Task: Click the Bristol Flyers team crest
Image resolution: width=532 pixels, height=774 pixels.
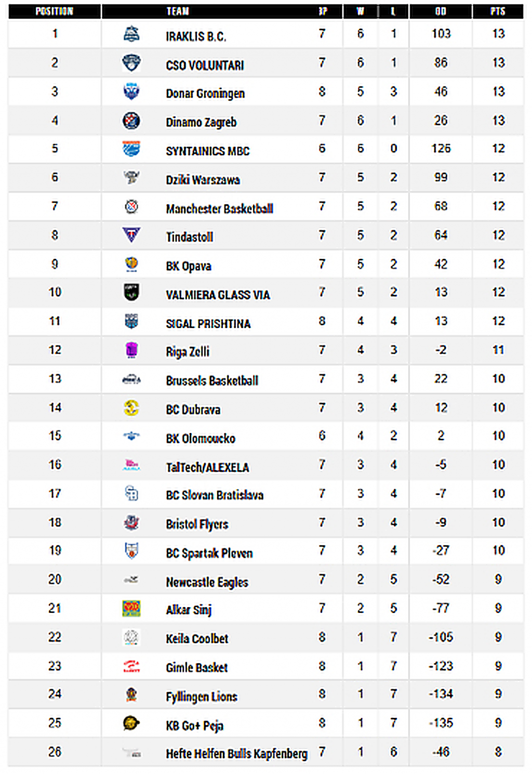Action: 131,522
